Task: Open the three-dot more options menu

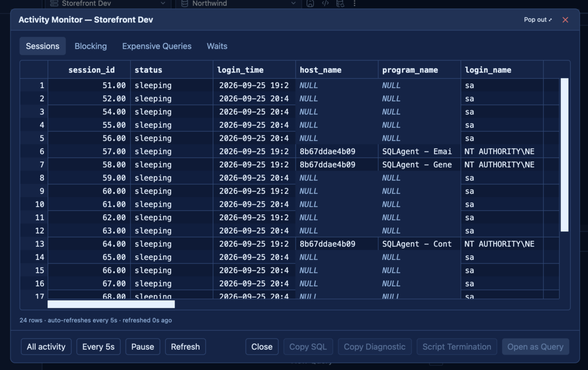Action: click(355, 3)
